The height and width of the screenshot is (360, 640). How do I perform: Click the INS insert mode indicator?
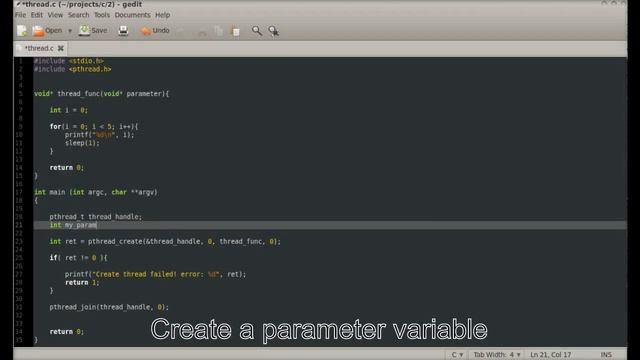tap(606, 355)
